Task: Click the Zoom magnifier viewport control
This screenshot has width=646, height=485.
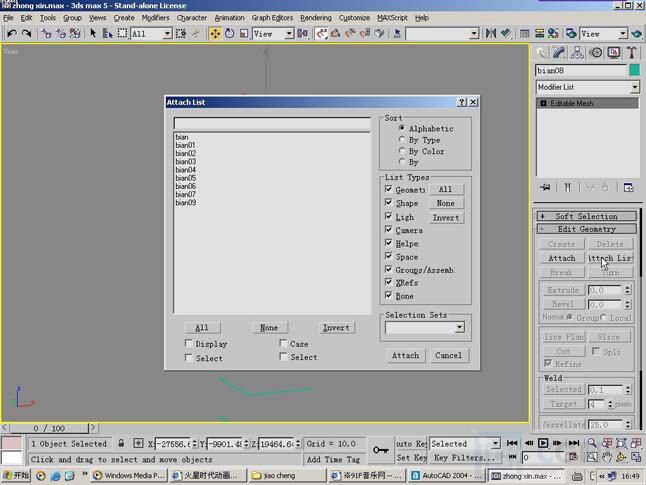Action: click(x=592, y=443)
